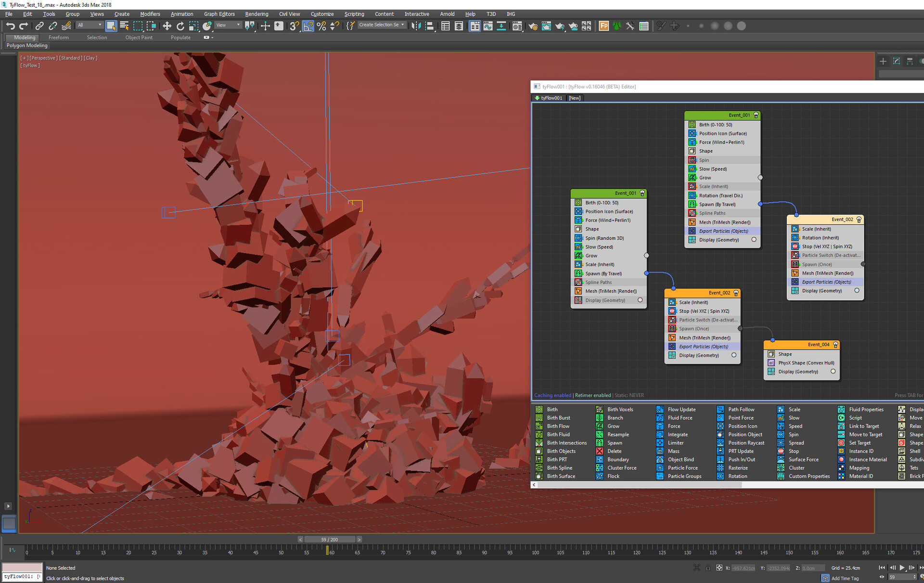Image resolution: width=924 pixels, height=583 pixels.
Task: Click the time slider right arrow button
Action: coord(359,540)
